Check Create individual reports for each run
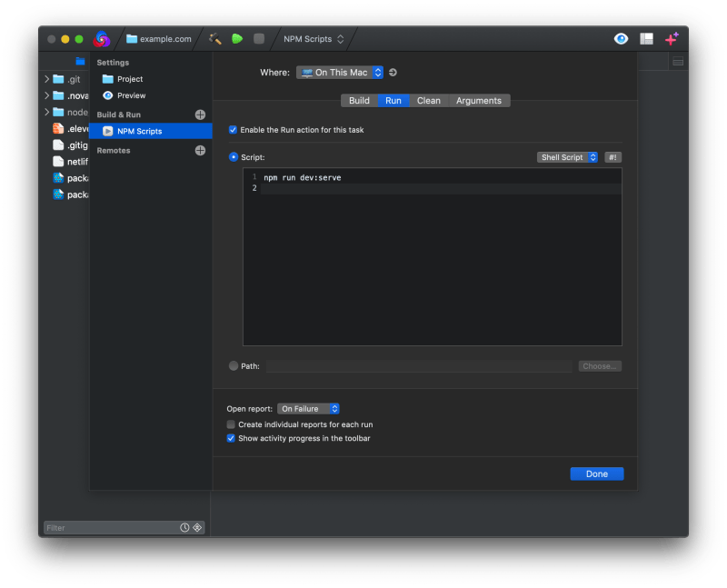This screenshot has width=727, height=588. click(x=231, y=424)
